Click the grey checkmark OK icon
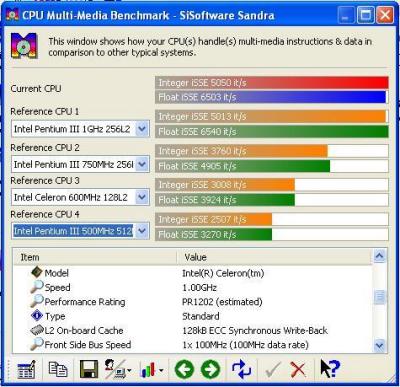Screen dimensions: 400x387 point(273,370)
